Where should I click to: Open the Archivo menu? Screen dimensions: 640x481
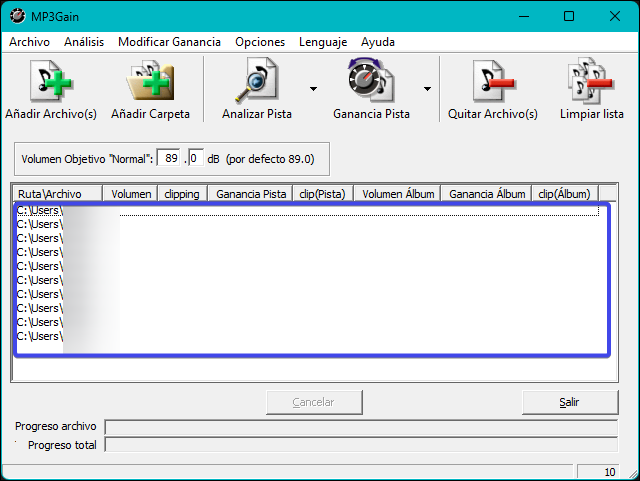pos(29,42)
